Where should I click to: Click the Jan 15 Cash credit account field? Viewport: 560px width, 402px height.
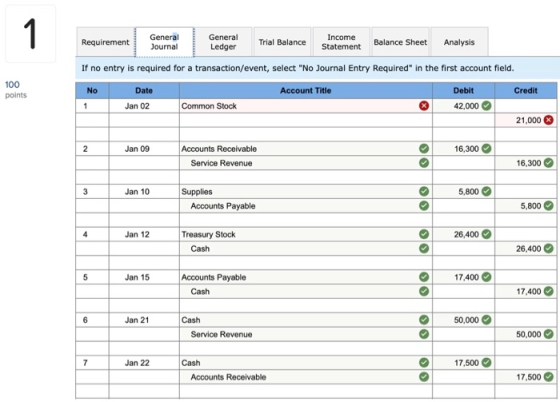[306, 291]
